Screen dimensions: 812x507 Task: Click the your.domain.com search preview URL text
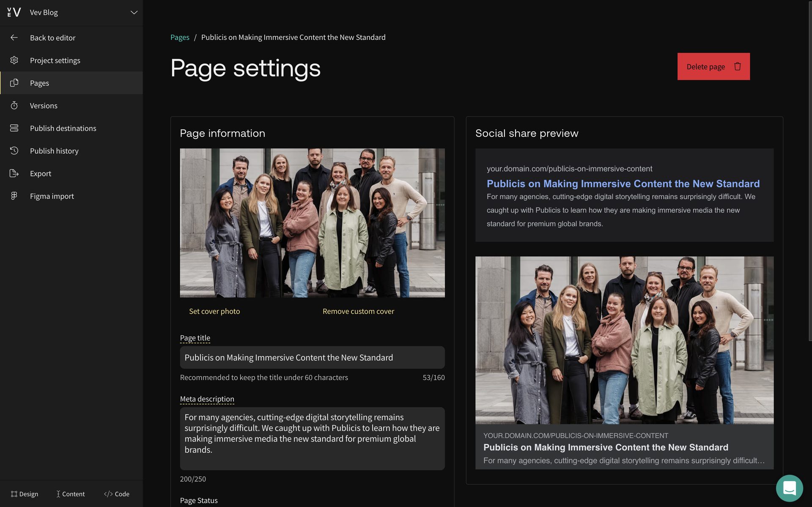click(569, 169)
